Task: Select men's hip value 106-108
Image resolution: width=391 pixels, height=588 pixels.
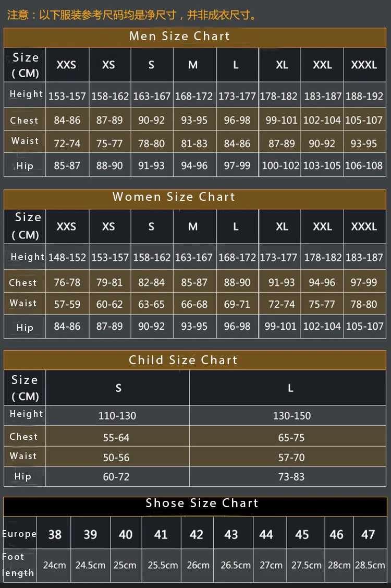Action: click(365, 165)
